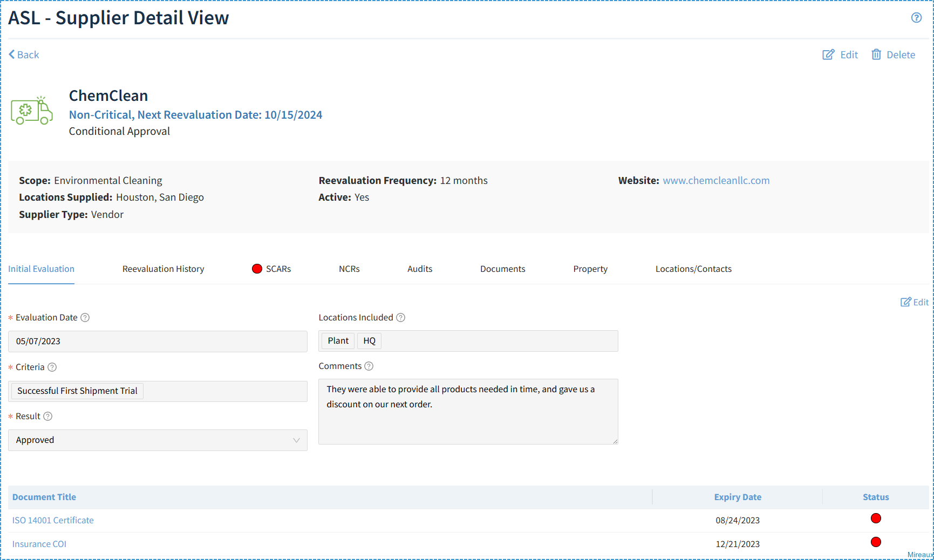Click the Plant location chip
Image resolution: width=934 pixels, height=560 pixels.
338,340
